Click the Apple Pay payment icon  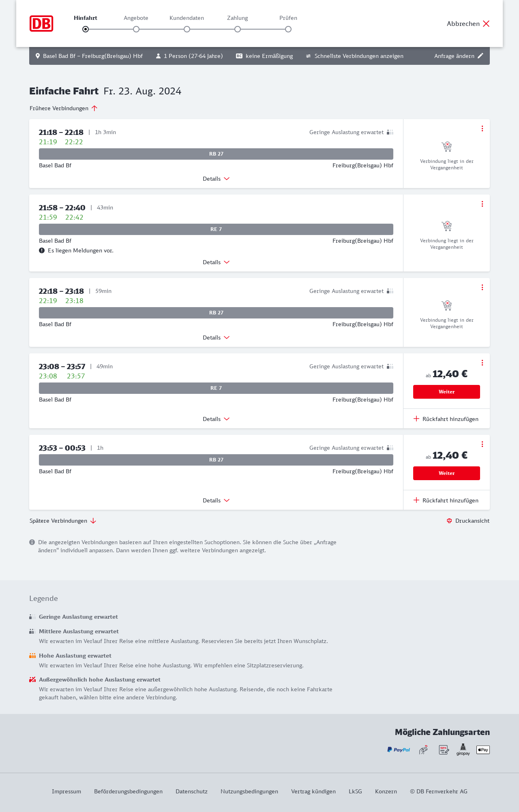483,750
